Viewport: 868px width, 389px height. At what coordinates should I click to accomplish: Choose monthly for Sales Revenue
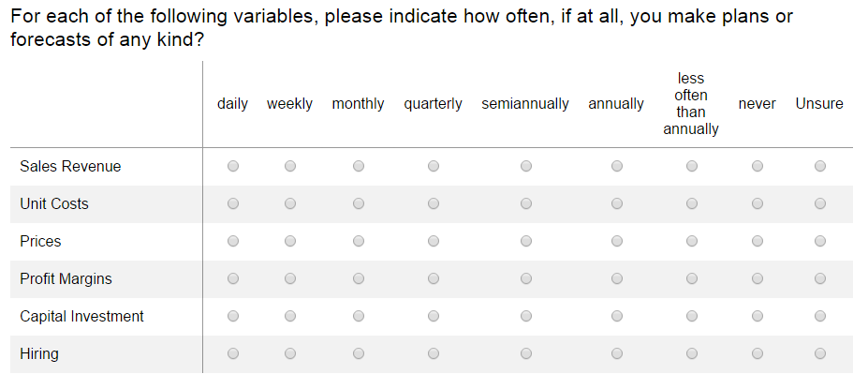click(x=359, y=166)
